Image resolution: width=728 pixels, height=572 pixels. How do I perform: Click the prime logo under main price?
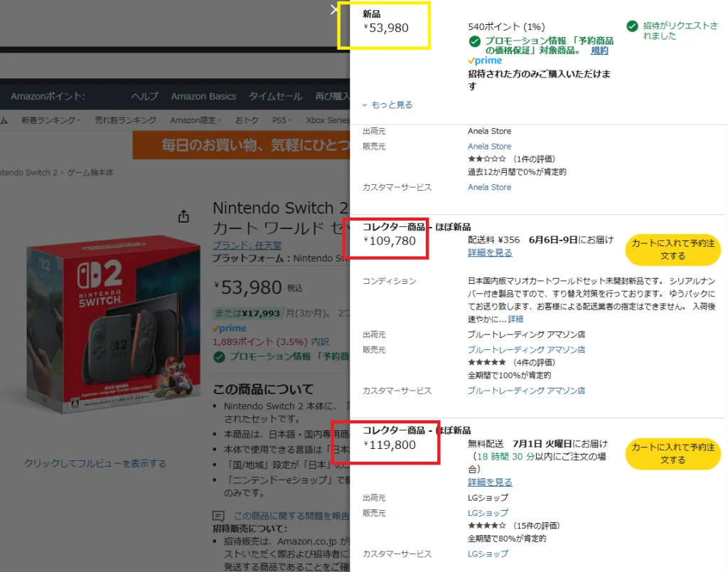[x=230, y=328]
